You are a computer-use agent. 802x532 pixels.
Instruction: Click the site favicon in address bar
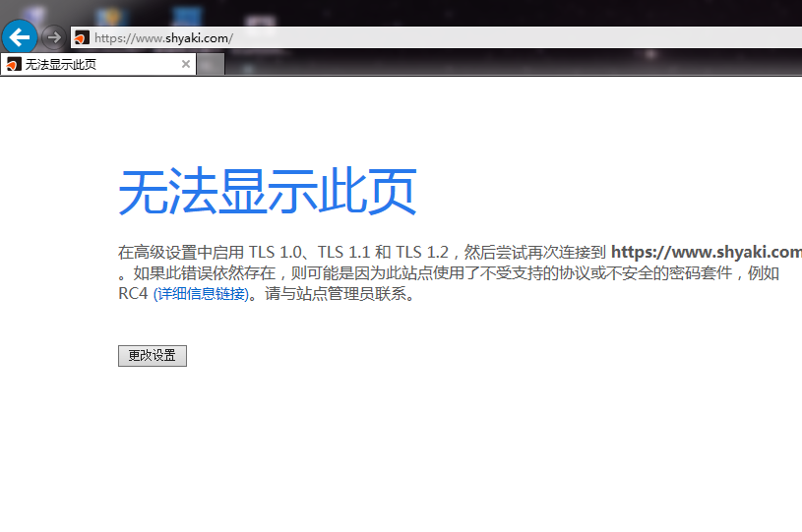point(82,37)
